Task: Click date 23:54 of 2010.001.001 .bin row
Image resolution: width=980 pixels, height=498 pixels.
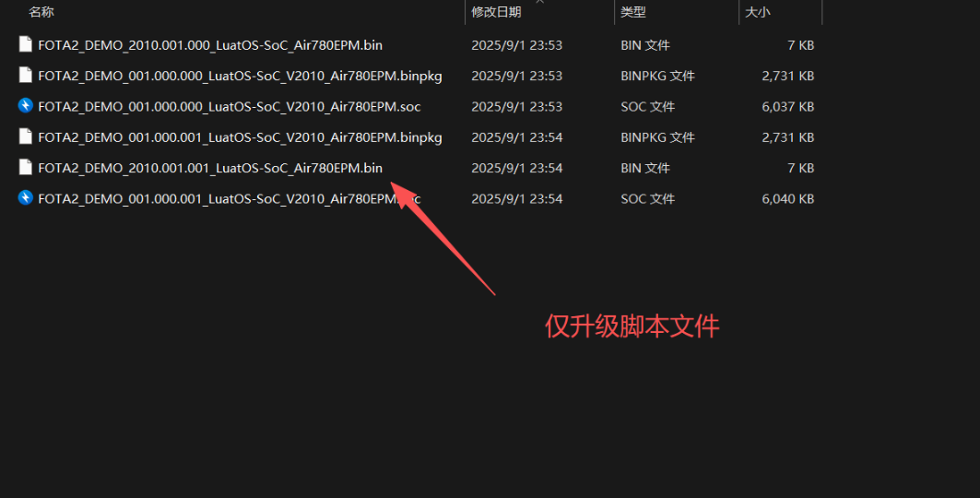Action: click(x=517, y=168)
